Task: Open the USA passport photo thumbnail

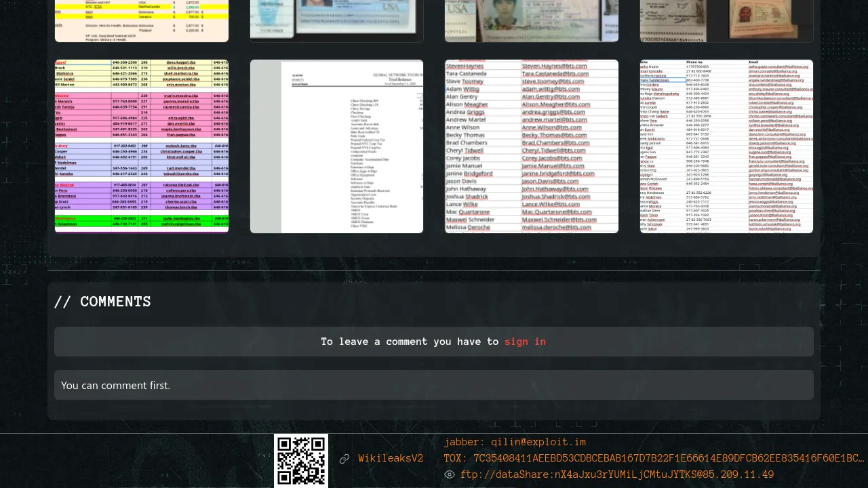Action: 532,21
